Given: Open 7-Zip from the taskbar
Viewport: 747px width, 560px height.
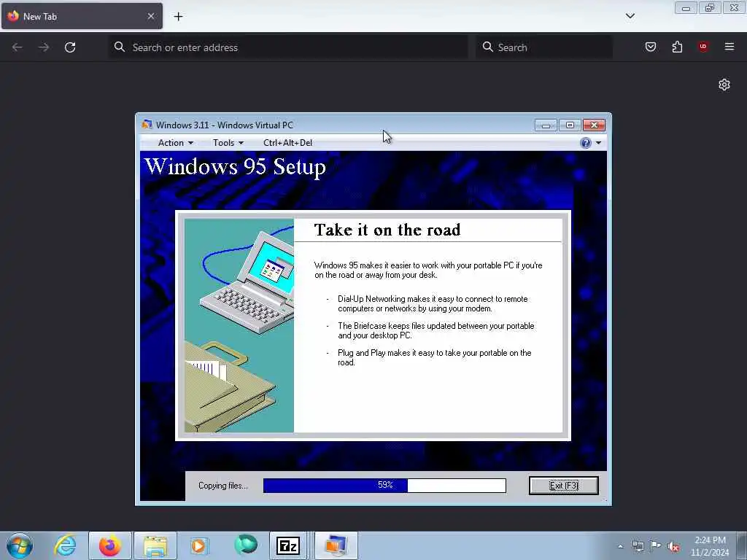Looking at the screenshot, I should [x=287, y=545].
